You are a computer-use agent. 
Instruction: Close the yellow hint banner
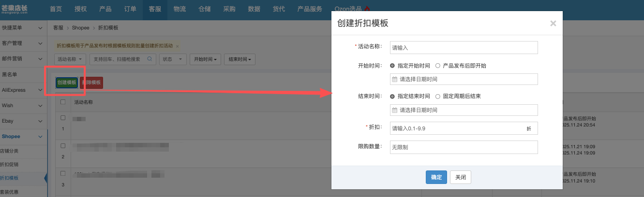pyautogui.click(x=178, y=46)
